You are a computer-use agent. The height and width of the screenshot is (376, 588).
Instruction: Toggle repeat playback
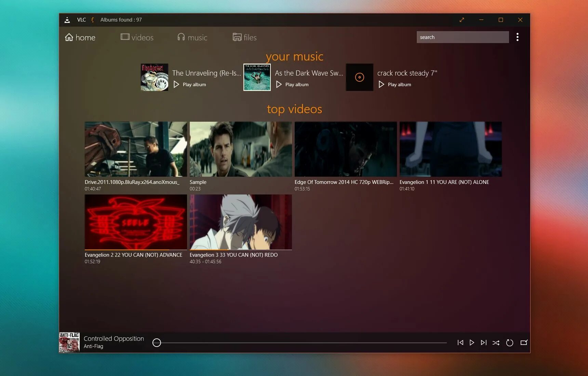(510, 343)
